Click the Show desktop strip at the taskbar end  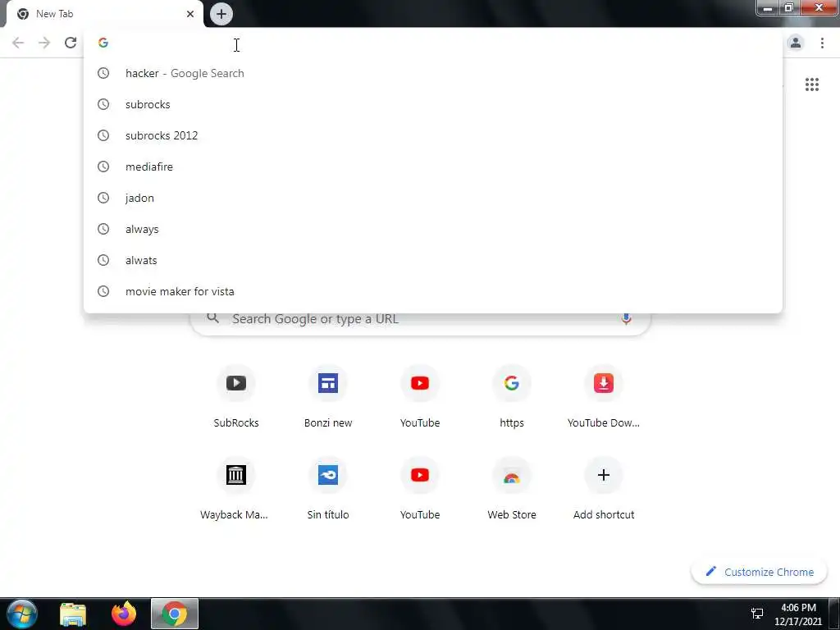click(834, 614)
